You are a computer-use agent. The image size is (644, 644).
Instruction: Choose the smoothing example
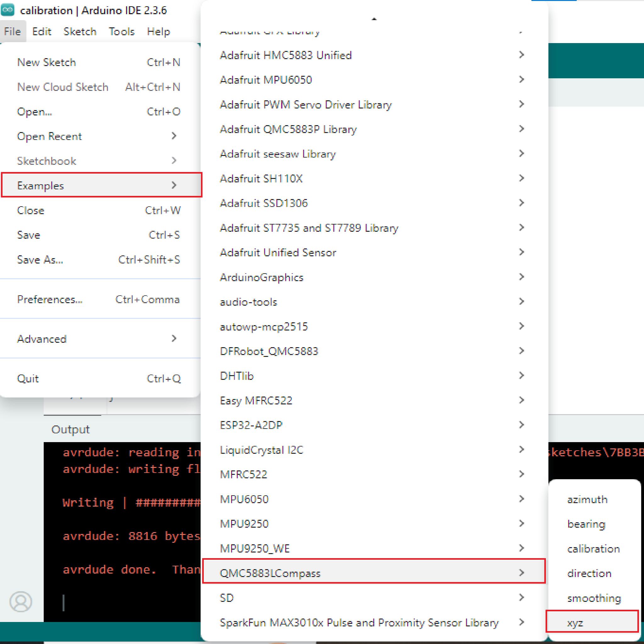tap(594, 598)
